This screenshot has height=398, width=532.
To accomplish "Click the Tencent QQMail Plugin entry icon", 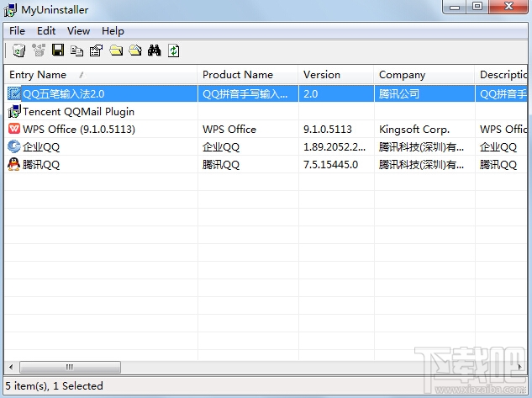I will [x=14, y=111].
